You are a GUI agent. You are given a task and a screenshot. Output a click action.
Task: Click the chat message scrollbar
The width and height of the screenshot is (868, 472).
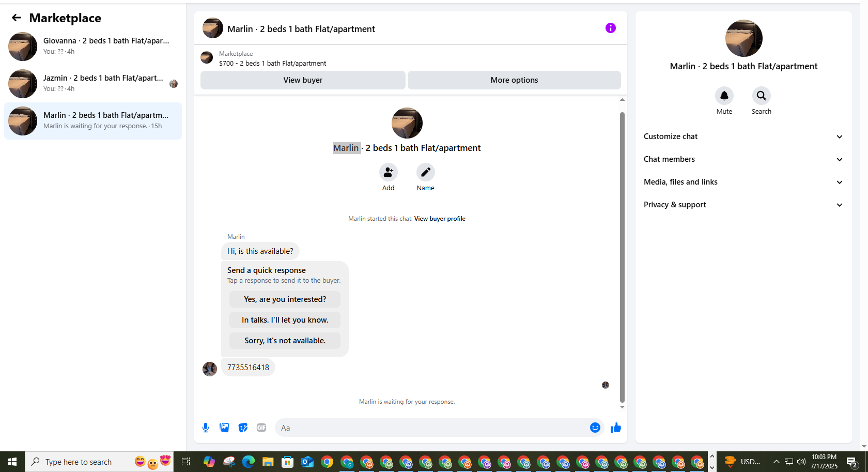(622, 257)
